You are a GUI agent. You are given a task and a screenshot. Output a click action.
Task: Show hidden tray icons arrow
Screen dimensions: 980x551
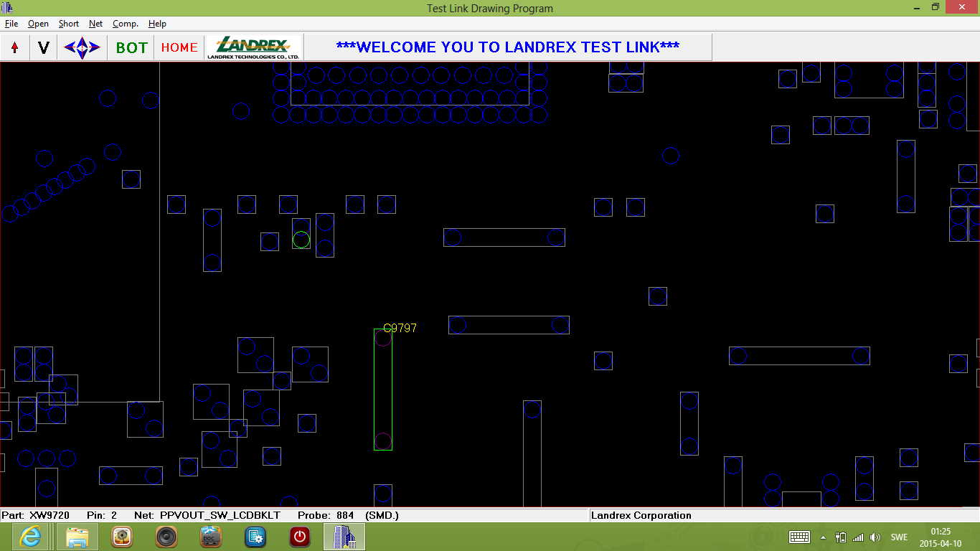pyautogui.click(x=824, y=537)
